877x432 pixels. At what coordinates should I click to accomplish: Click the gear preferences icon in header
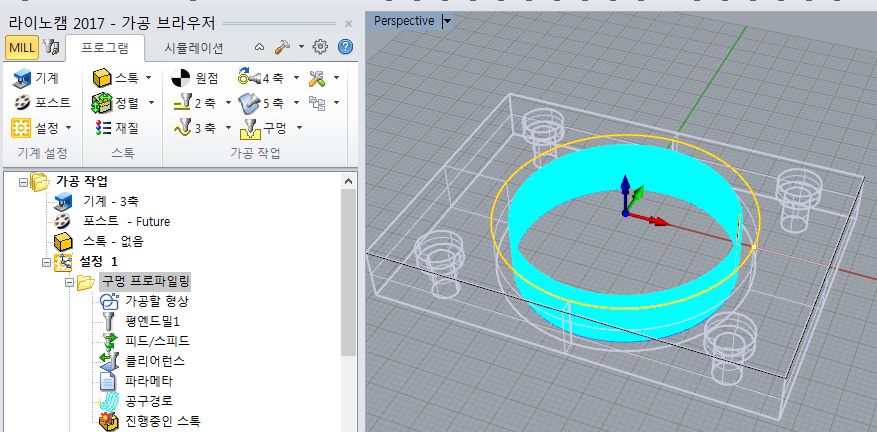click(321, 47)
